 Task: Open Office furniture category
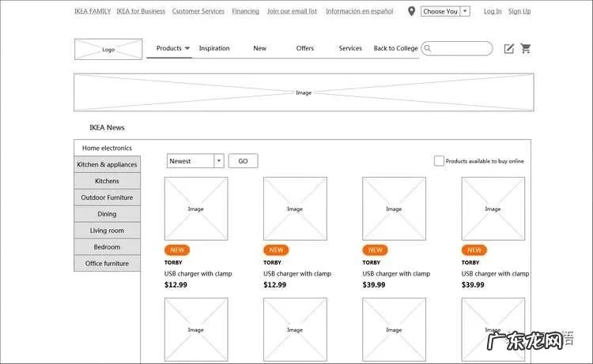pos(107,264)
